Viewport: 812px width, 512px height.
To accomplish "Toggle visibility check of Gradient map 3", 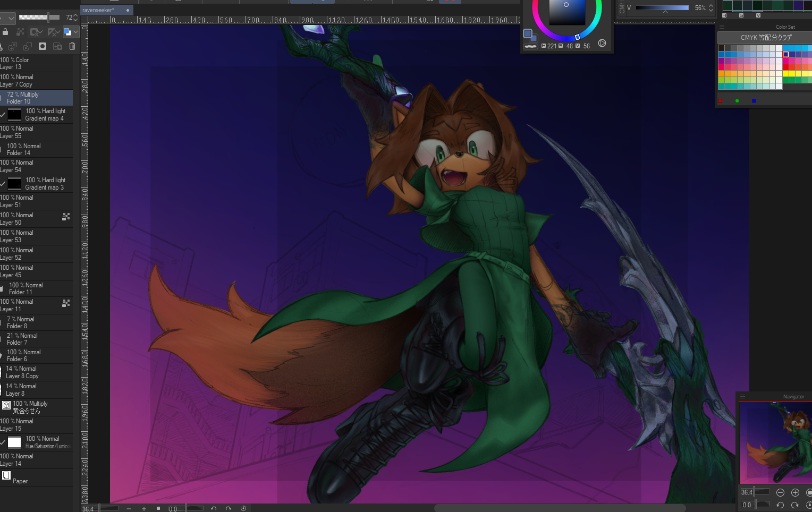I will click(x=3, y=184).
